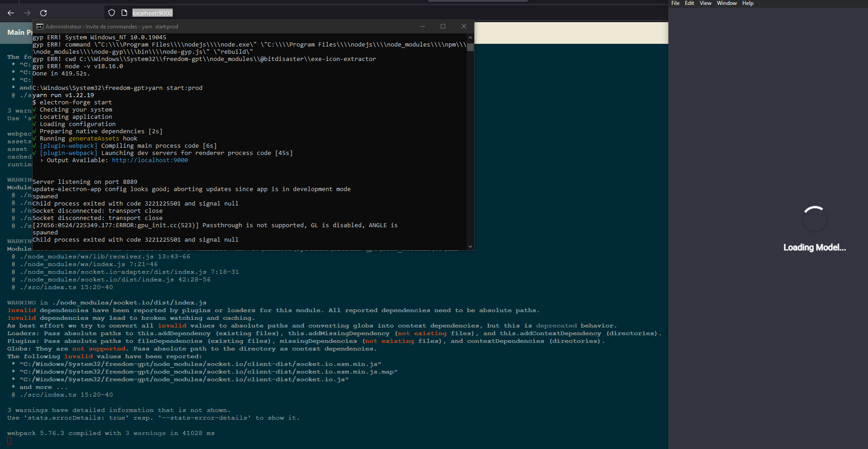
Task: Minimize the yarn start:prod terminal window
Action: pos(423,26)
